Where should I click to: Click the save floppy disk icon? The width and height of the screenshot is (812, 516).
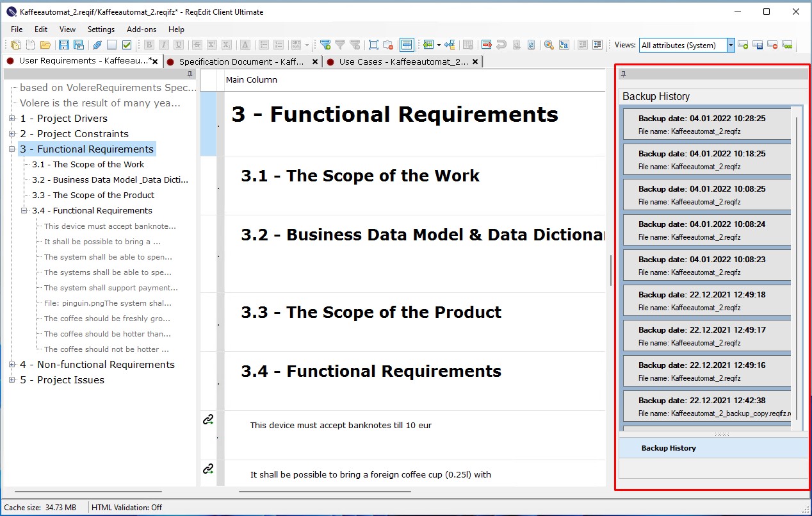(x=64, y=45)
